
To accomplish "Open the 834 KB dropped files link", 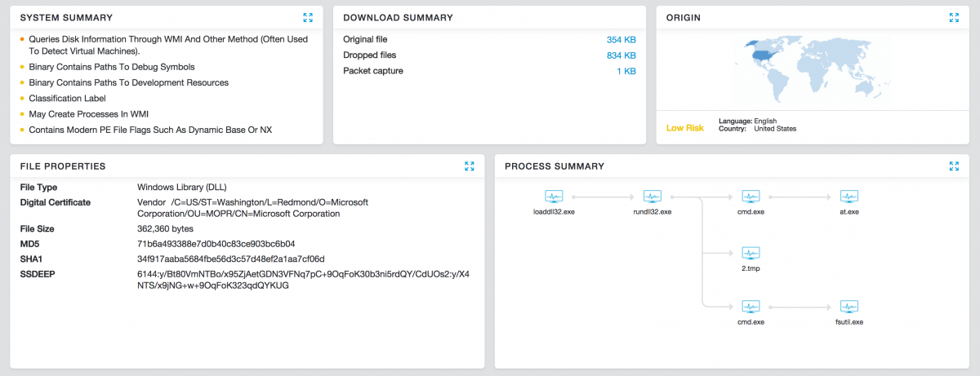I will [621, 55].
